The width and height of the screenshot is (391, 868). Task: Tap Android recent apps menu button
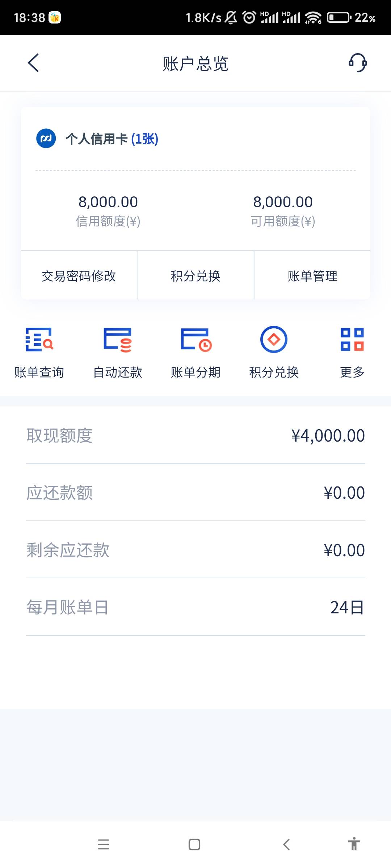[x=104, y=844]
